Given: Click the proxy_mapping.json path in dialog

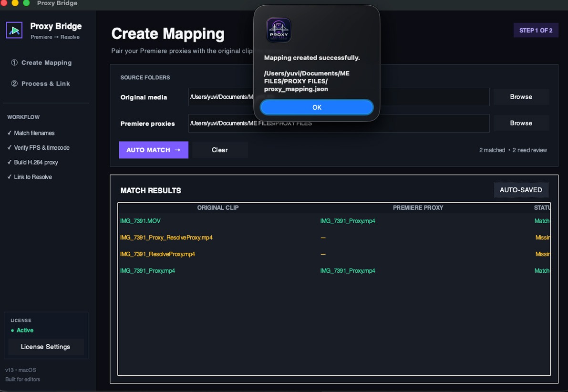Looking at the screenshot, I should pyautogui.click(x=307, y=81).
